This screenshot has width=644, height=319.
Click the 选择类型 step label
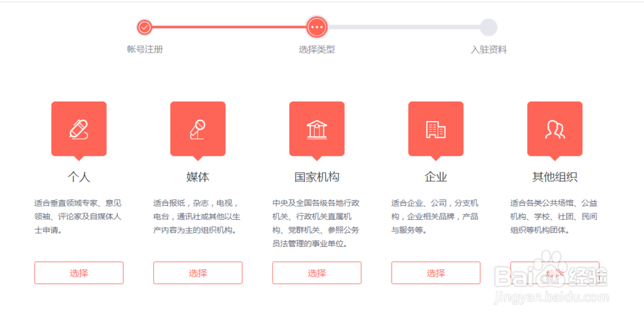click(x=317, y=50)
